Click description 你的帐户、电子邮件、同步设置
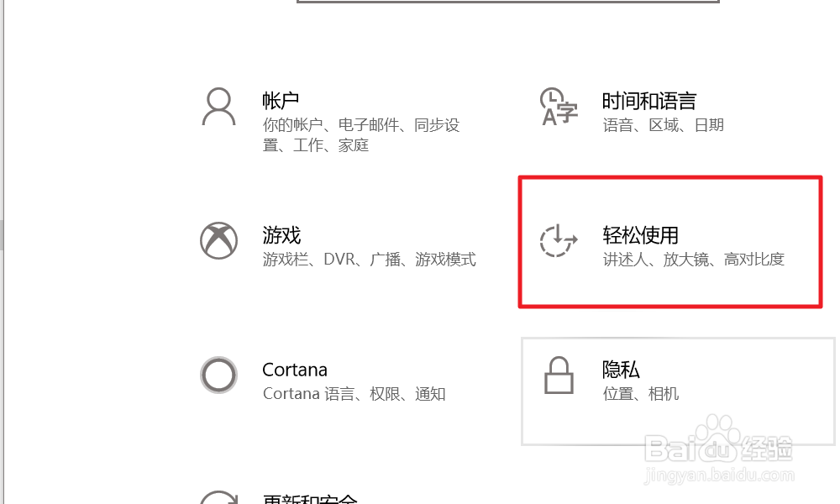This screenshot has width=840, height=504. [361, 135]
